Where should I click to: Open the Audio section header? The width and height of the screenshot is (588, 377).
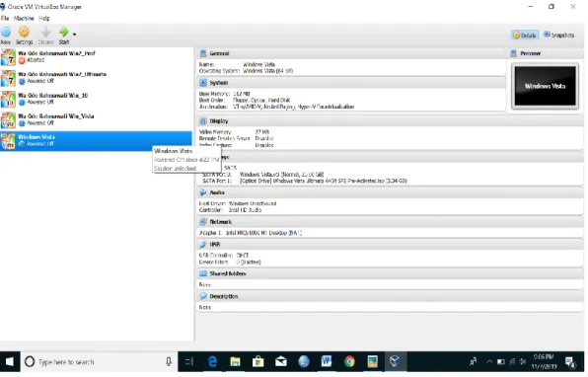tap(390, 192)
